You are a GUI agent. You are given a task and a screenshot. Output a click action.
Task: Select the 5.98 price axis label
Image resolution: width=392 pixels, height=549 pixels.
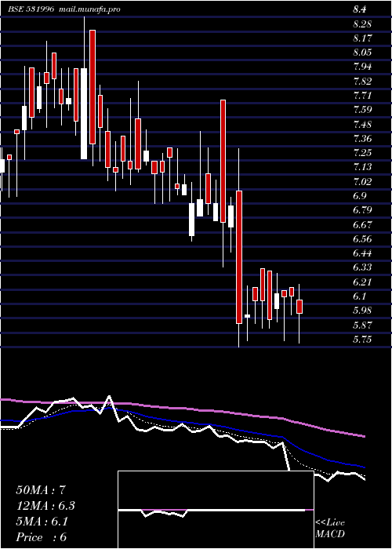click(x=362, y=311)
